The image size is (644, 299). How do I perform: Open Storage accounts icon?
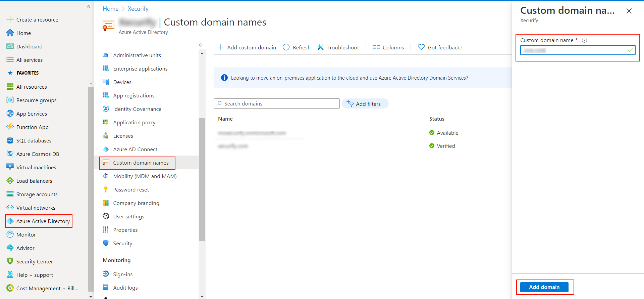click(10, 194)
